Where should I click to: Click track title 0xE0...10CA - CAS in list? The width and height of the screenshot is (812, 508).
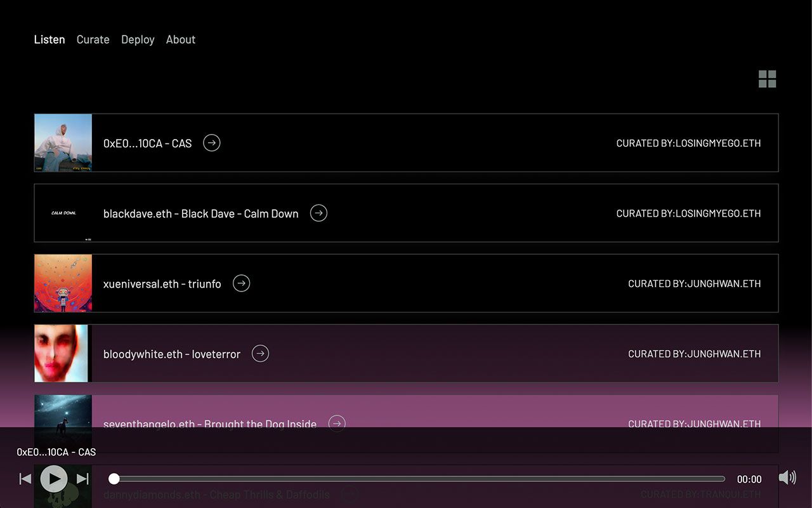point(147,144)
